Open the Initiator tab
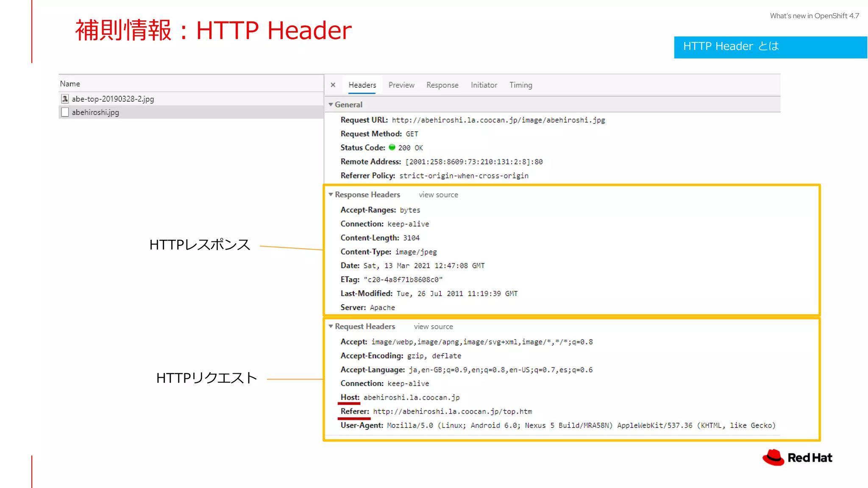The height and width of the screenshot is (488, 868). point(484,85)
